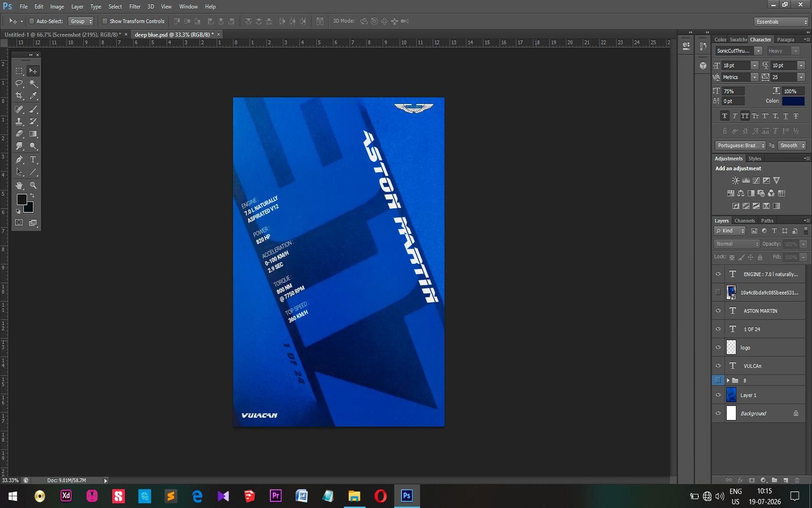This screenshot has width=812, height=508.
Task: Select the Line tool
Action: pos(33,172)
